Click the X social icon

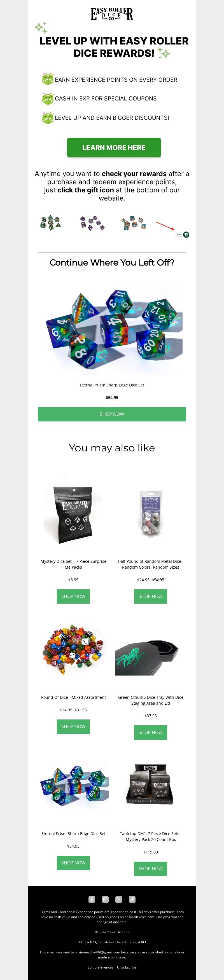(x=119, y=899)
